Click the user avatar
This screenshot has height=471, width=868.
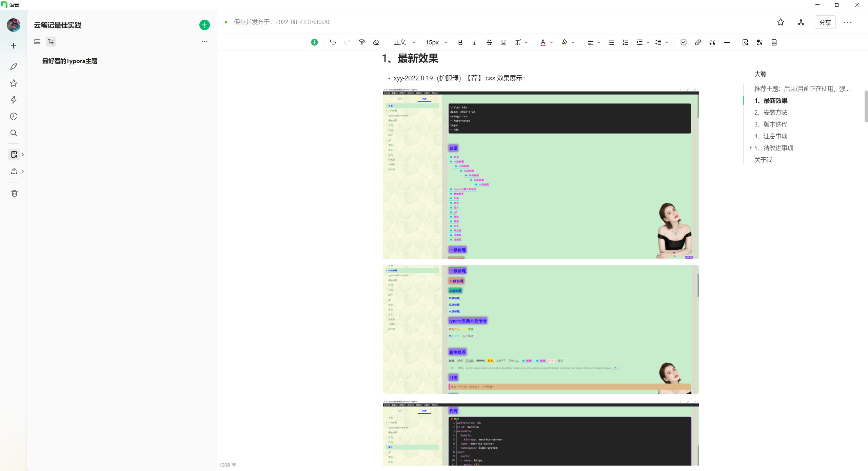(x=14, y=25)
